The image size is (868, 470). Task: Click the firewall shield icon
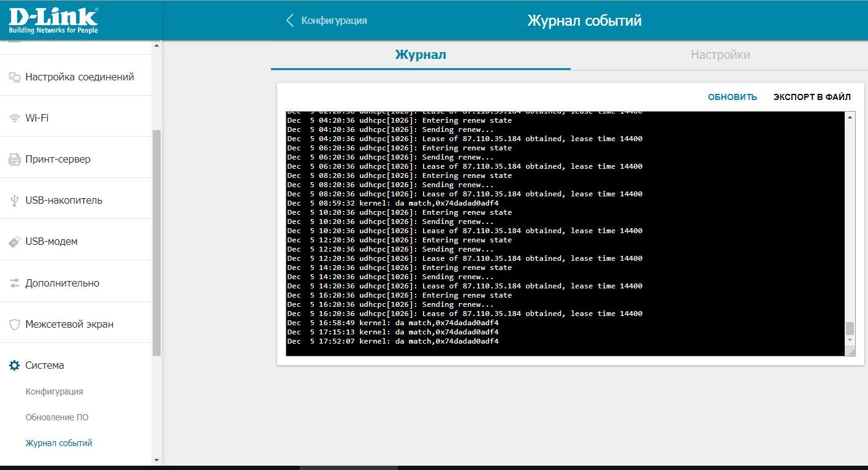[15, 324]
